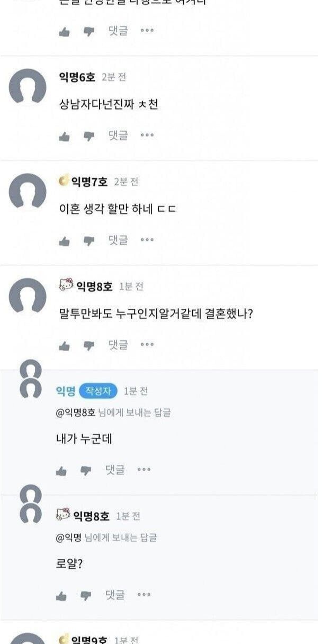The height and width of the screenshot is (644, 322).
Task: Dislike the '말투만봐도 누구인지알거같데' comment
Action: 88,346
